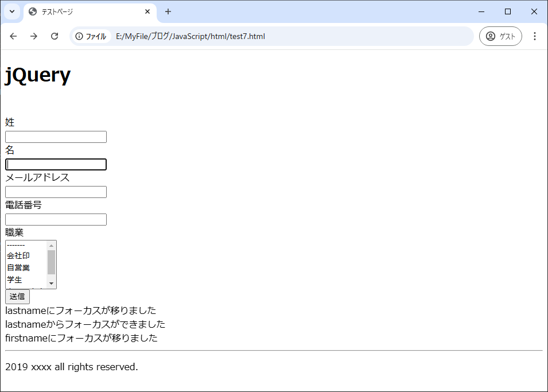Click the jQuery heading

point(38,75)
